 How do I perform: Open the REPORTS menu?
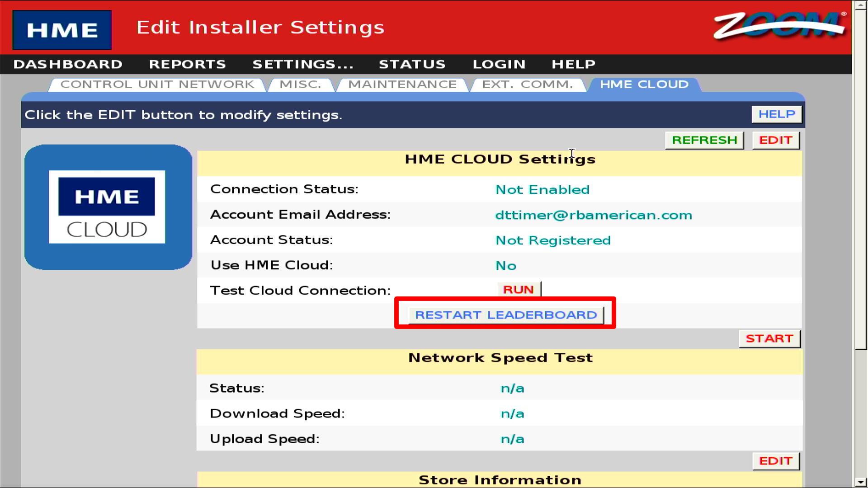(187, 64)
